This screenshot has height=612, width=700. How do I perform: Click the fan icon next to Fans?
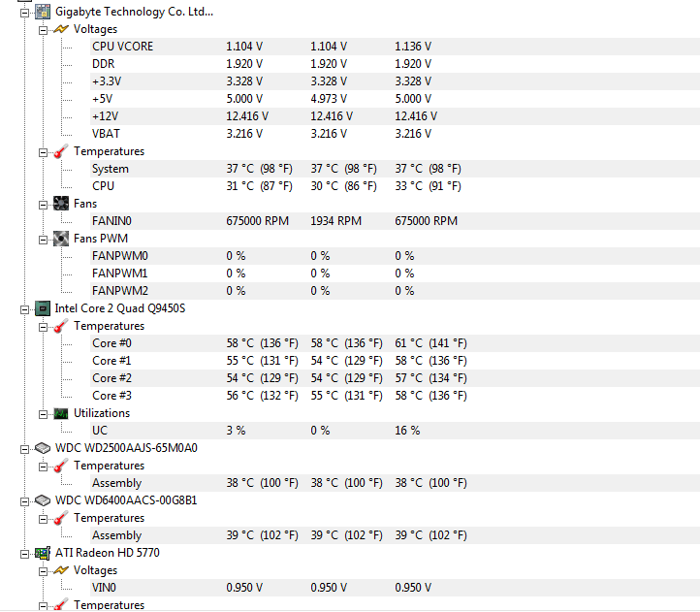click(x=60, y=204)
